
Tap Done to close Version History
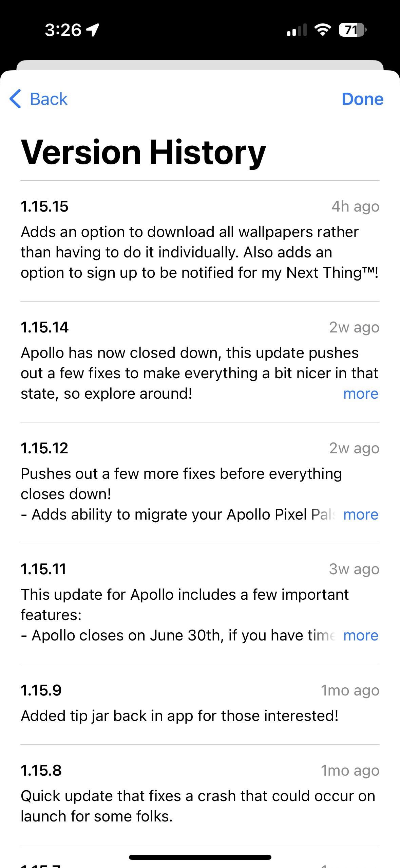[x=362, y=99]
